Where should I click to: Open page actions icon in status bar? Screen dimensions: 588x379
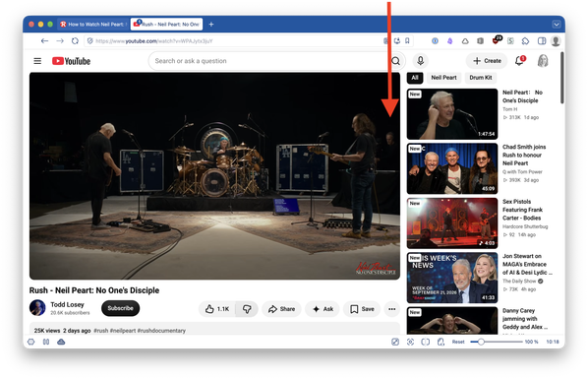[441, 342]
